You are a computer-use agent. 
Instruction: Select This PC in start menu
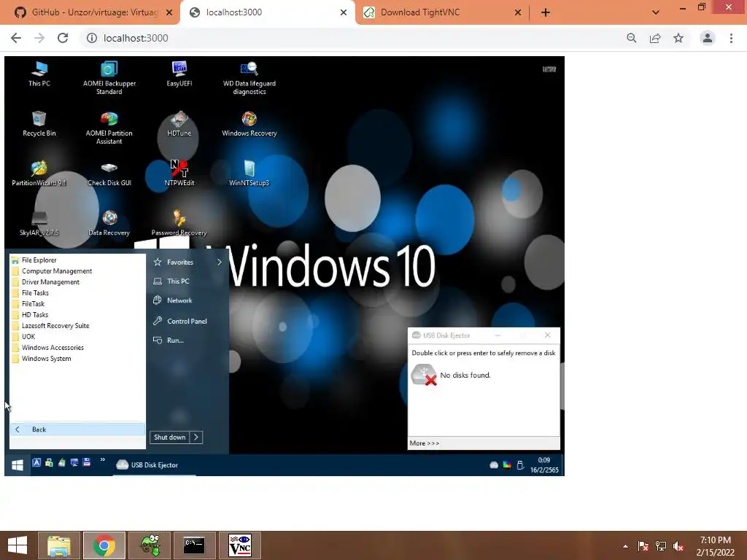pyautogui.click(x=187, y=281)
